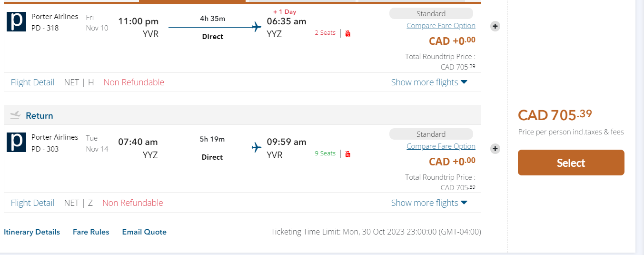Click the airplane arrow icon on the 4h 35m flight
This screenshot has height=255, width=644.
[257, 27]
